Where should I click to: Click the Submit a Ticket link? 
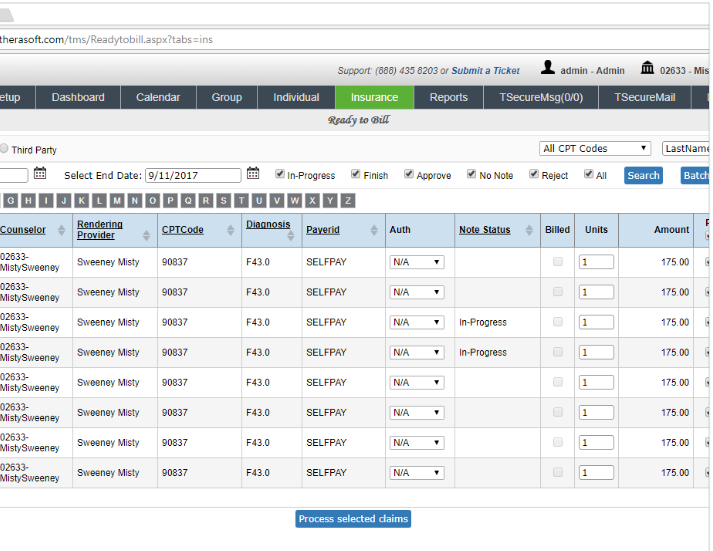tap(485, 70)
